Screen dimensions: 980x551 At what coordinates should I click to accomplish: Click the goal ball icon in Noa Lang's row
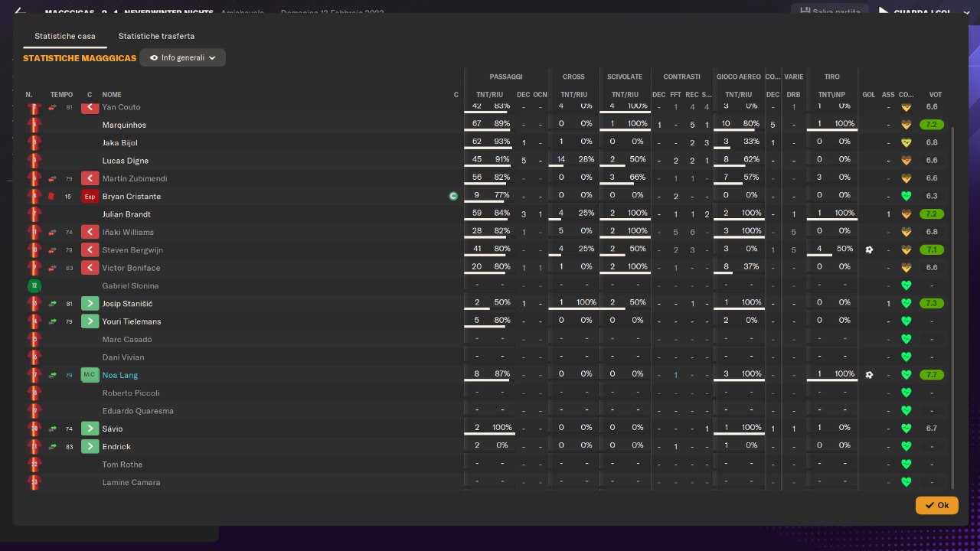point(869,375)
